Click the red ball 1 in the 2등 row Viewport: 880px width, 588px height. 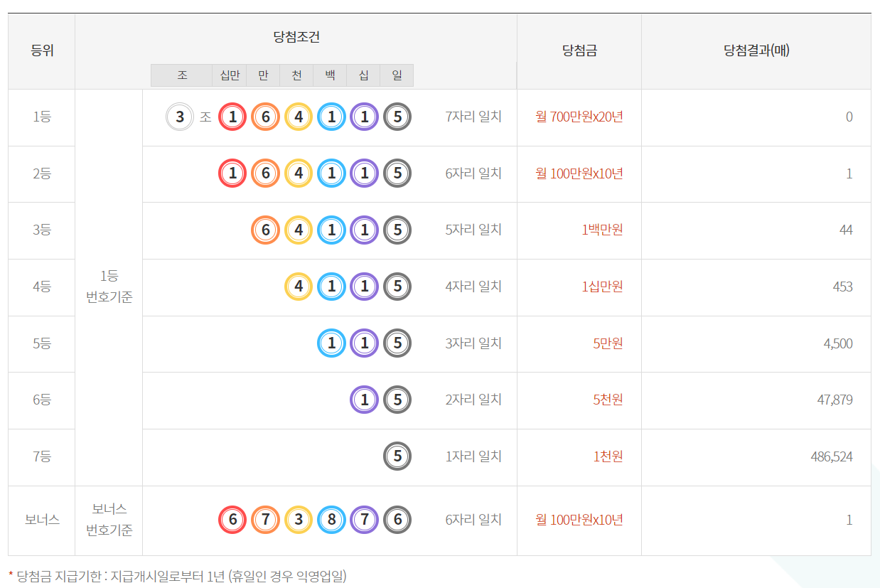(232, 173)
